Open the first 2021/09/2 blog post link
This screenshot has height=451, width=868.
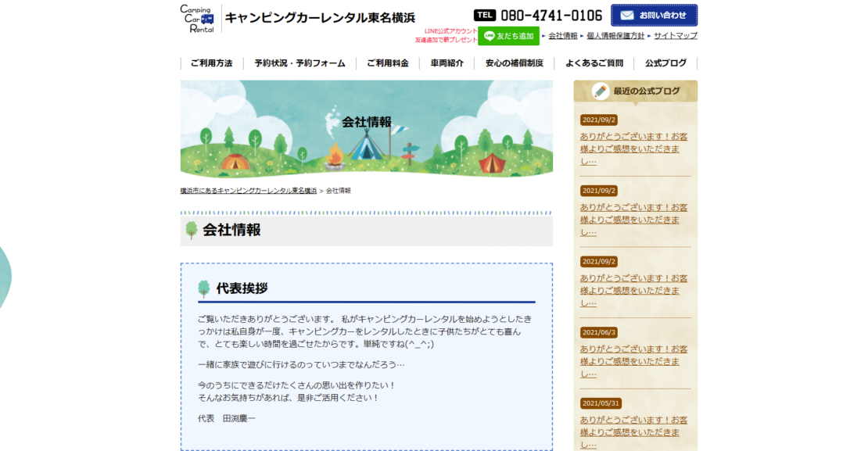coord(634,149)
